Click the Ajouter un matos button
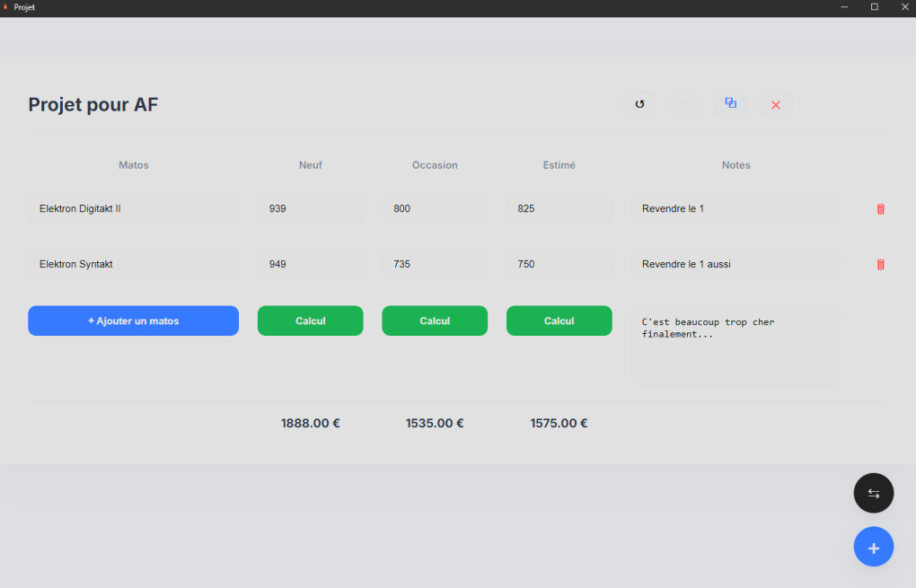This screenshot has width=916, height=588. pyautogui.click(x=133, y=320)
